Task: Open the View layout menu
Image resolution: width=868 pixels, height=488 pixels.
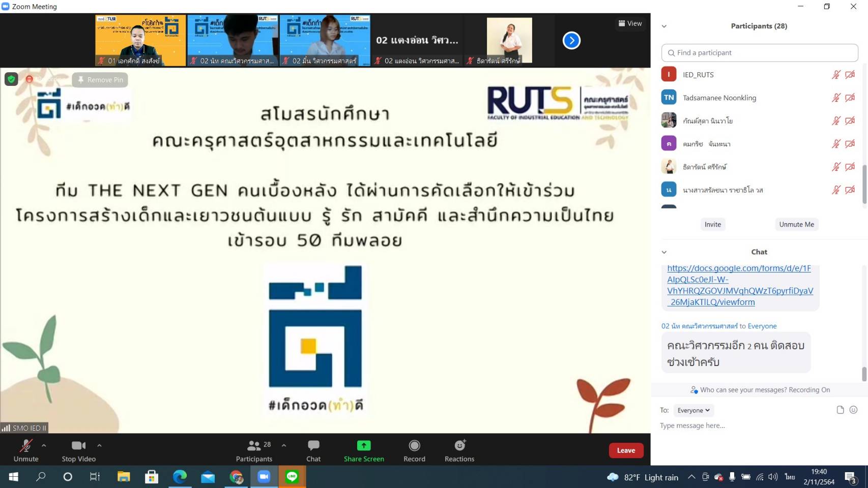Action: [x=630, y=23]
